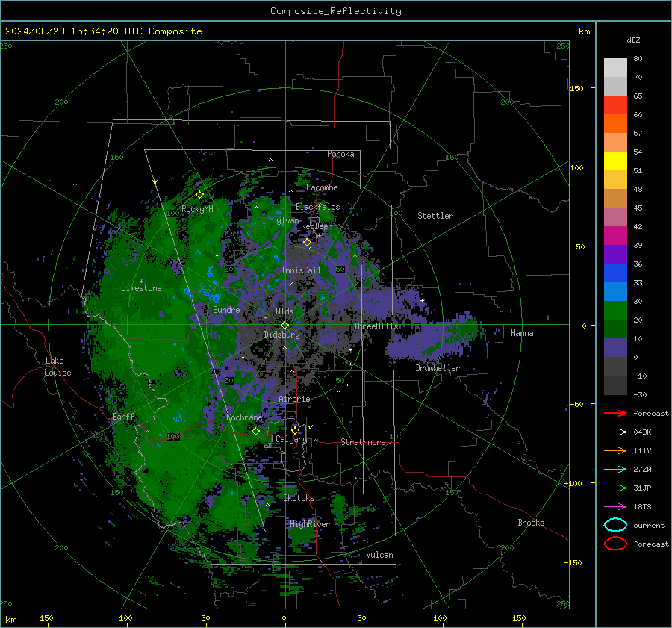Click the Stettler city label
672x628 pixels.
pos(435,216)
